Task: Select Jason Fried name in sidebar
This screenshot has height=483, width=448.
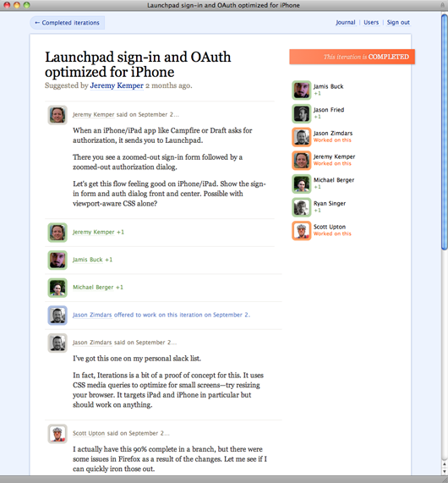Action: 329,110
